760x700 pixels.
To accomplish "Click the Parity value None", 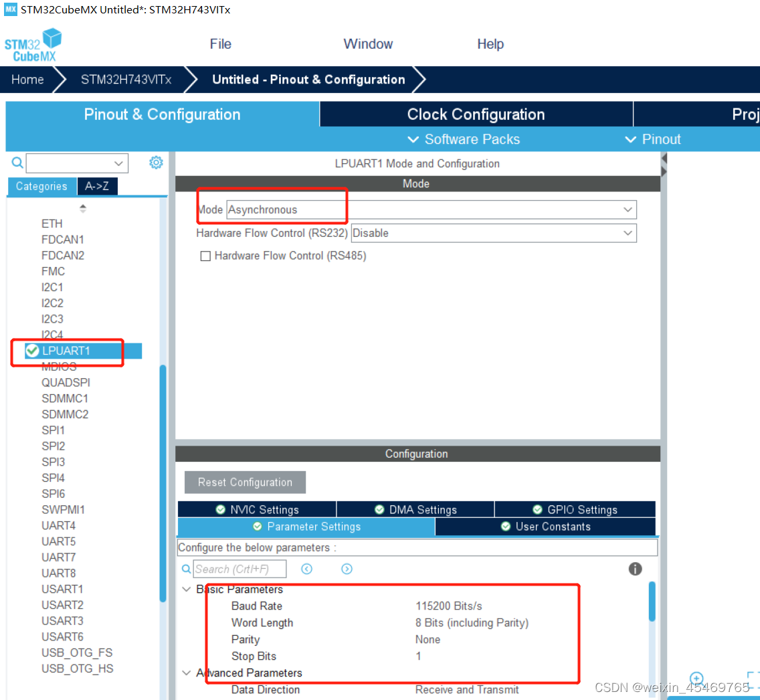I will tap(427, 639).
